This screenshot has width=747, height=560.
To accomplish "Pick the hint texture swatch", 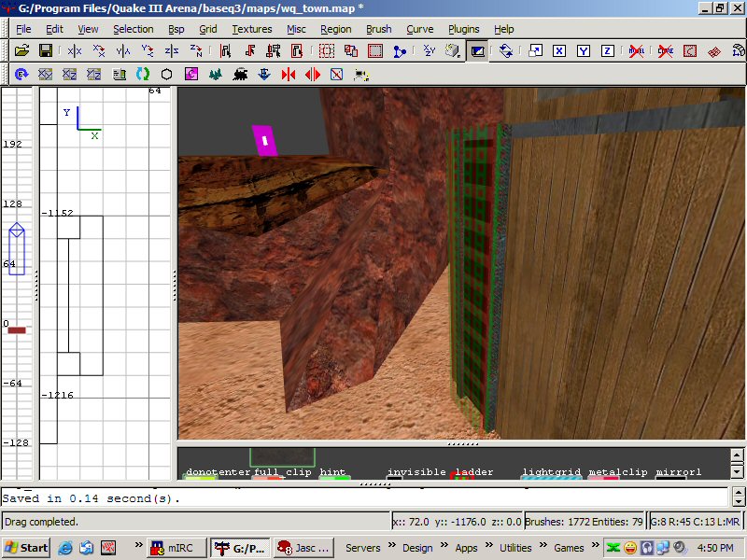I will 335,477.
